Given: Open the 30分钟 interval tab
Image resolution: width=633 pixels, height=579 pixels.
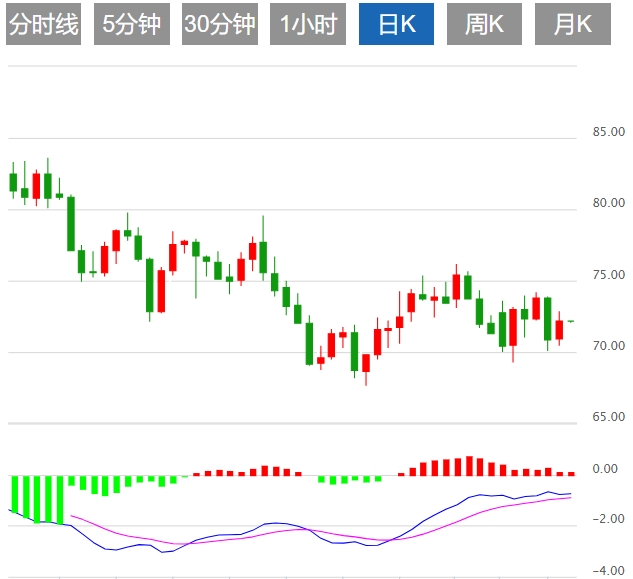Looking at the screenshot, I should point(219,25).
